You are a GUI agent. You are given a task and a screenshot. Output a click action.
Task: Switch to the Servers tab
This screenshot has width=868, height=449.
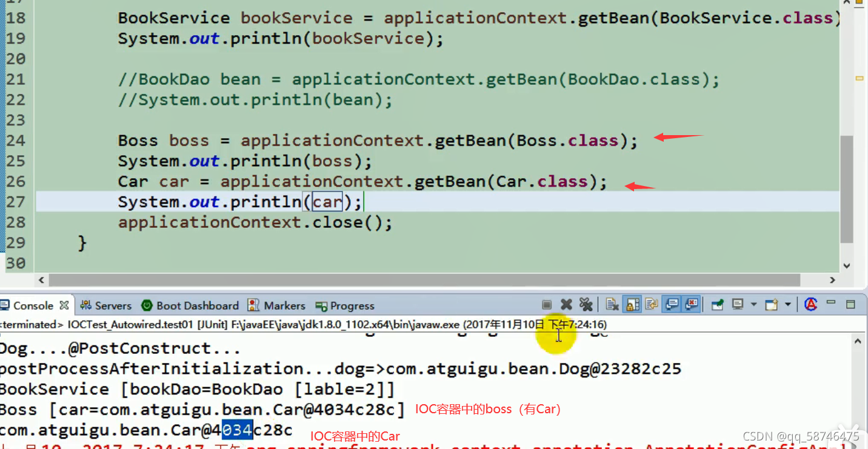[106, 305]
